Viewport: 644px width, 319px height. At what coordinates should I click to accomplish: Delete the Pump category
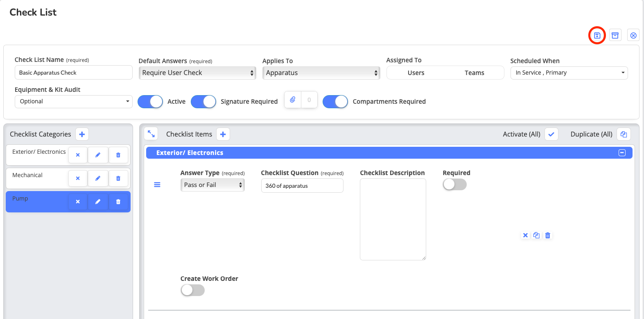coord(118,202)
